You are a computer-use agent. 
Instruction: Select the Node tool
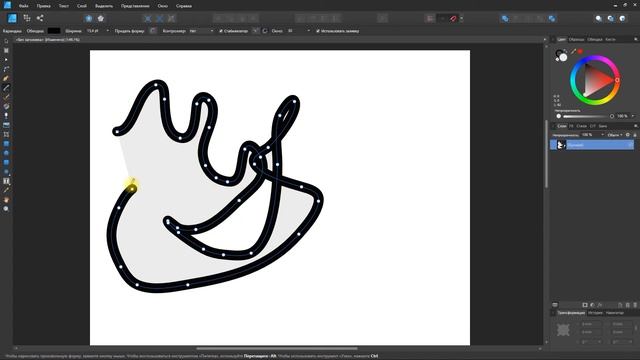pos(6,60)
